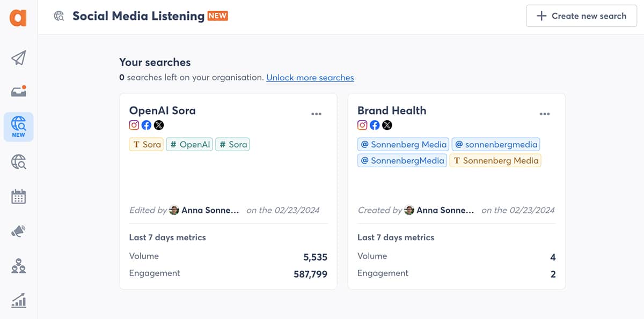Image resolution: width=644 pixels, height=319 pixels.
Task: Click Brand Health Volume value 4
Action: (553, 257)
